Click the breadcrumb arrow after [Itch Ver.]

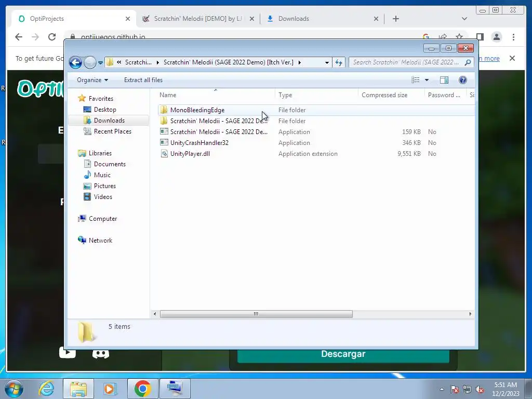(300, 62)
